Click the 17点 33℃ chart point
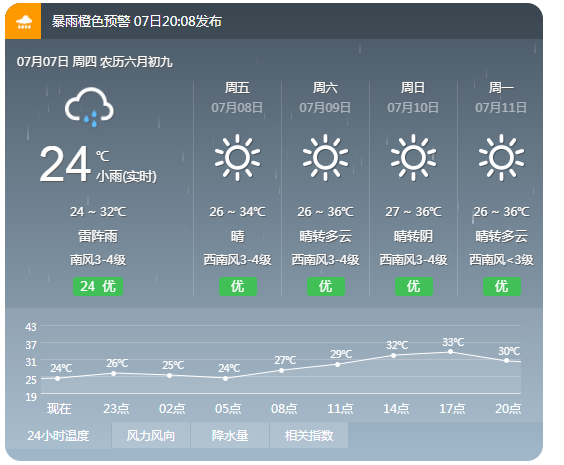This screenshot has width=564, height=465. [450, 351]
